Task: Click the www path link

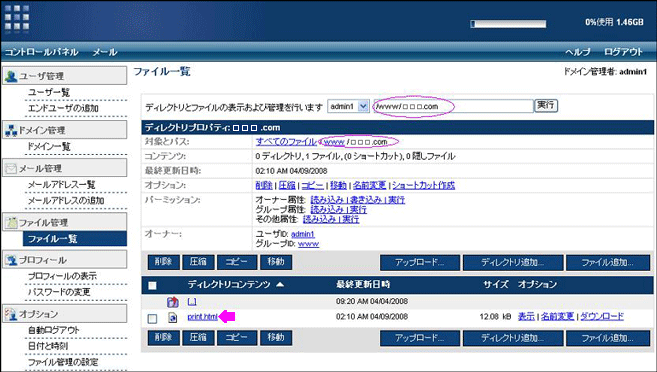Action: tap(334, 142)
